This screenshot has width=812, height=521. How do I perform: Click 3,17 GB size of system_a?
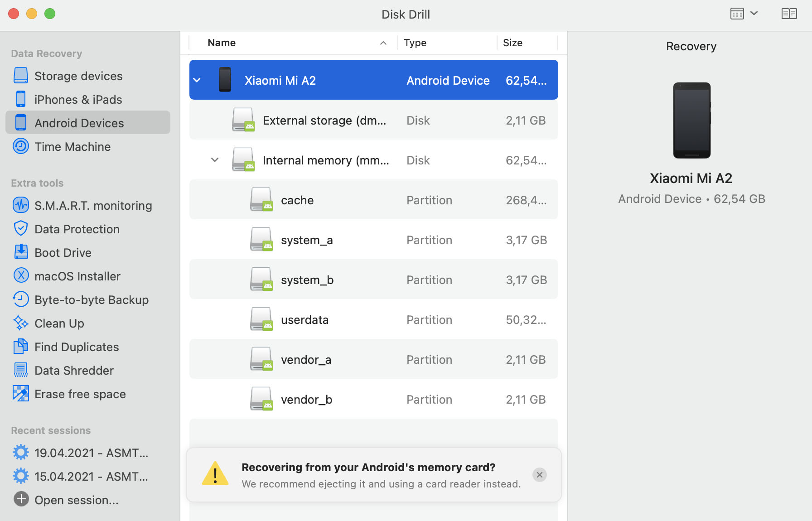point(527,240)
